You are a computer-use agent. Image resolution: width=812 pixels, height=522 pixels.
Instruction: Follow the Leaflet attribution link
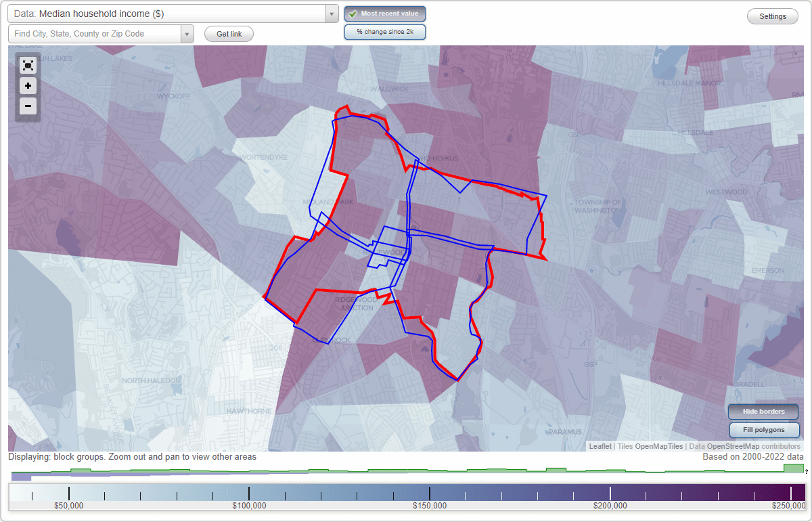pyautogui.click(x=600, y=446)
